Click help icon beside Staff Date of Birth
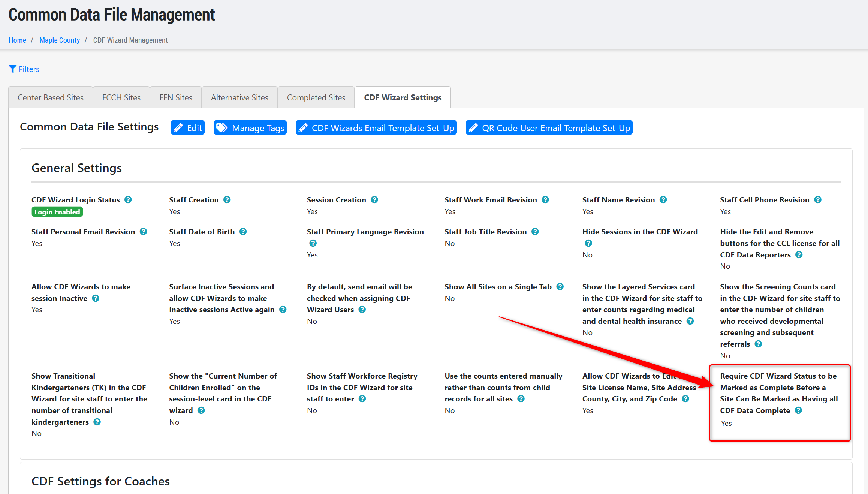 243,232
